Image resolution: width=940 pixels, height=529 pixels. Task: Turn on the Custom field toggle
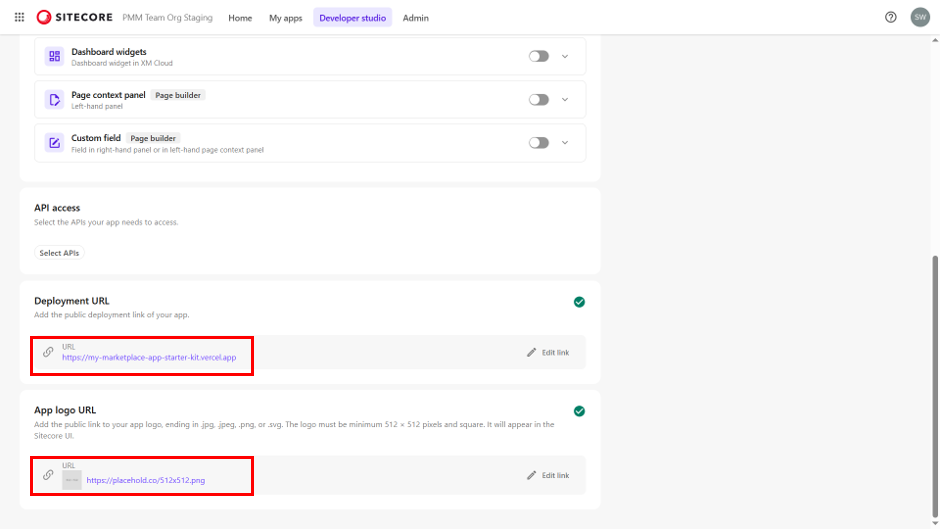pyautogui.click(x=538, y=143)
